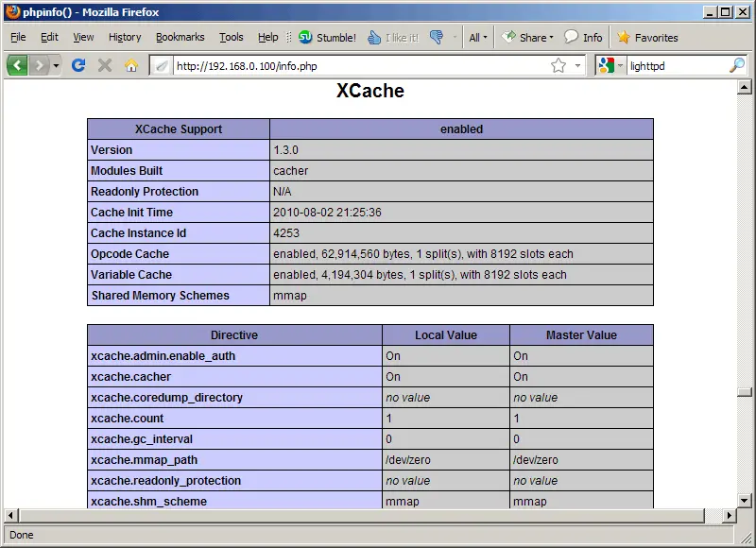Screen dimensions: 756x548
Task: Click the Shared Memory Schemes label
Action: [161, 295]
